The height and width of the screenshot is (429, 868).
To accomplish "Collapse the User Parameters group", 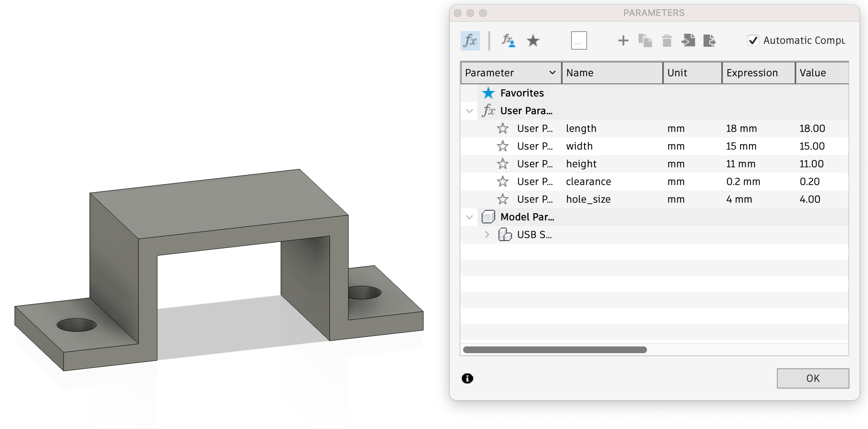I will click(x=469, y=111).
